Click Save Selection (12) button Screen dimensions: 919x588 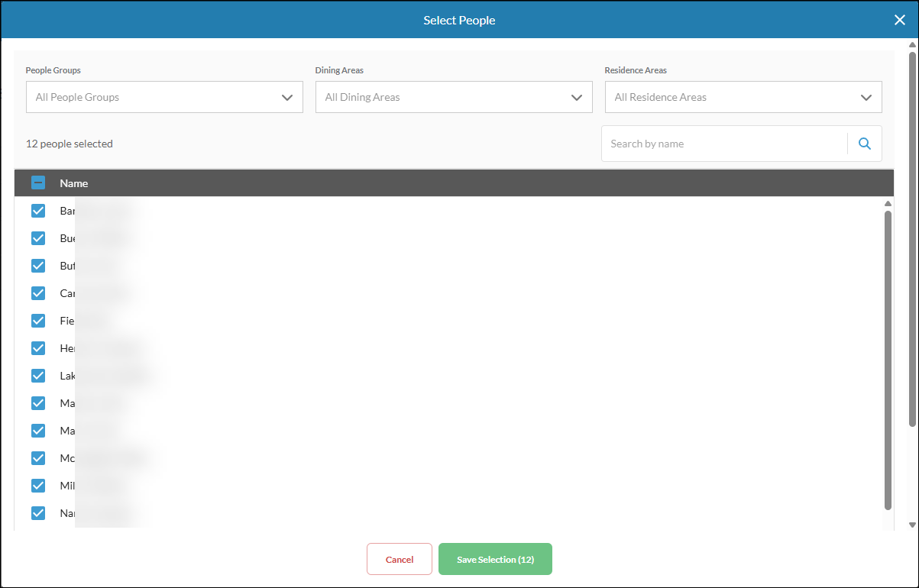pyautogui.click(x=495, y=559)
